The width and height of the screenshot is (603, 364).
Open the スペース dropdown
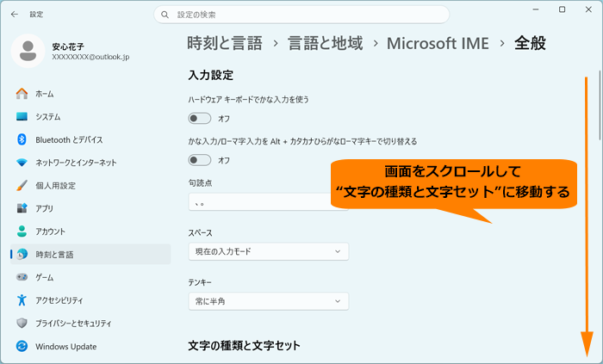pyautogui.click(x=269, y=251)
